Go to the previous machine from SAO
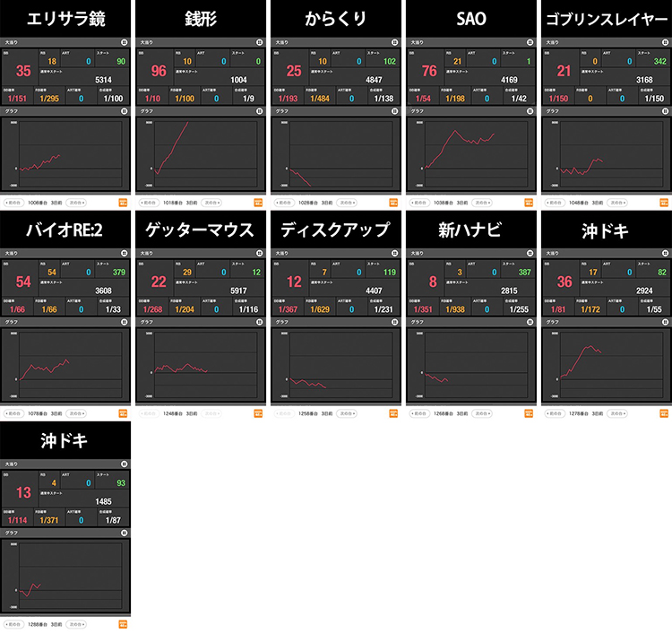Image resolution: width=672 pixels, height=633 pixels. [419, 203]
